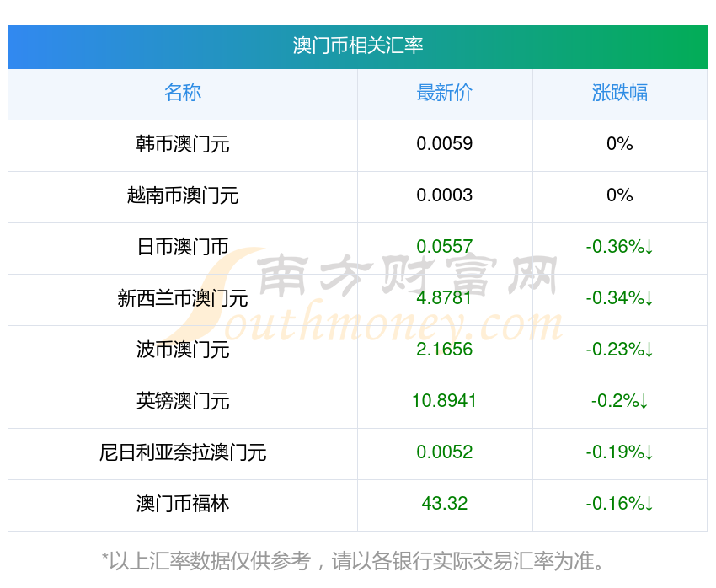Click the -0.34%↓ change value
Image resolution: width=716 pixels, height=588 pixels.
point(620,298)
